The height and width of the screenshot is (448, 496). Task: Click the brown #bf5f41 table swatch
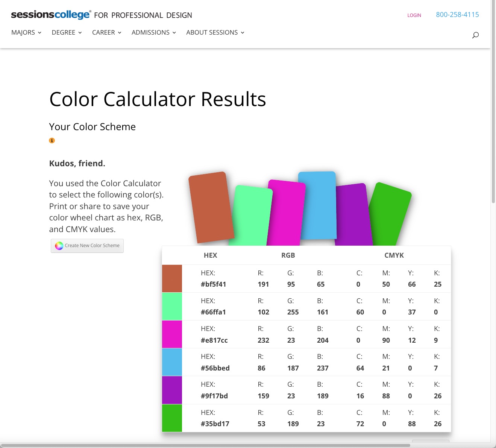[x=172, y=279]
